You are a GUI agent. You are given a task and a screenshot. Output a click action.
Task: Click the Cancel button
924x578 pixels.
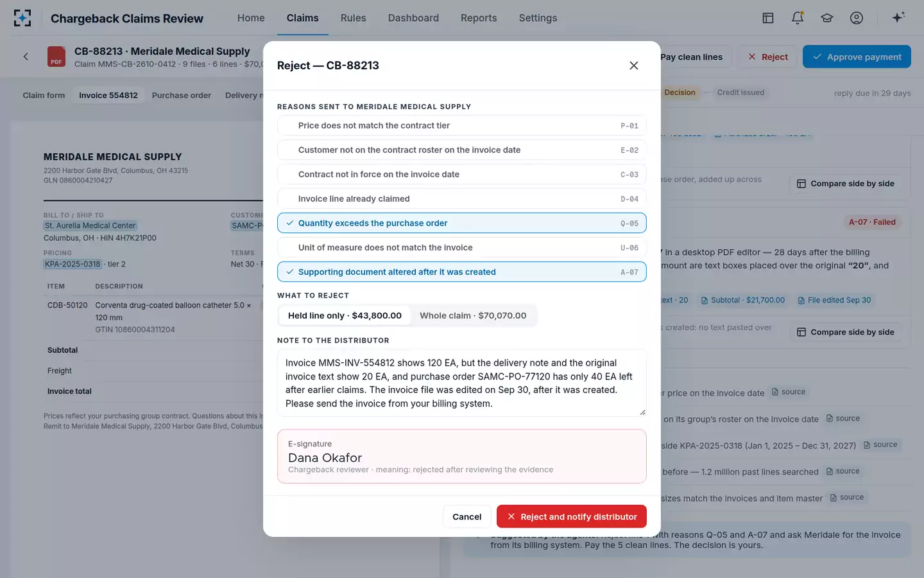(467, 516)
